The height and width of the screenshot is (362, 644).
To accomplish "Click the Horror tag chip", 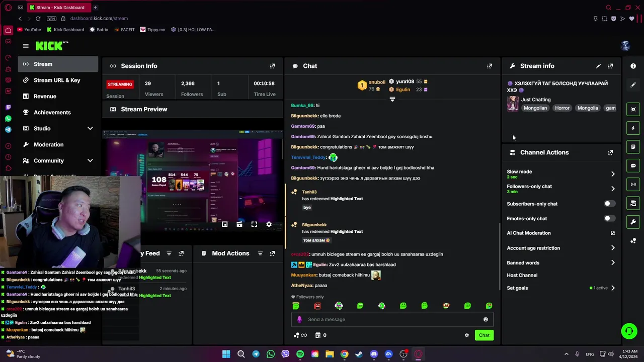I will 562,108.
